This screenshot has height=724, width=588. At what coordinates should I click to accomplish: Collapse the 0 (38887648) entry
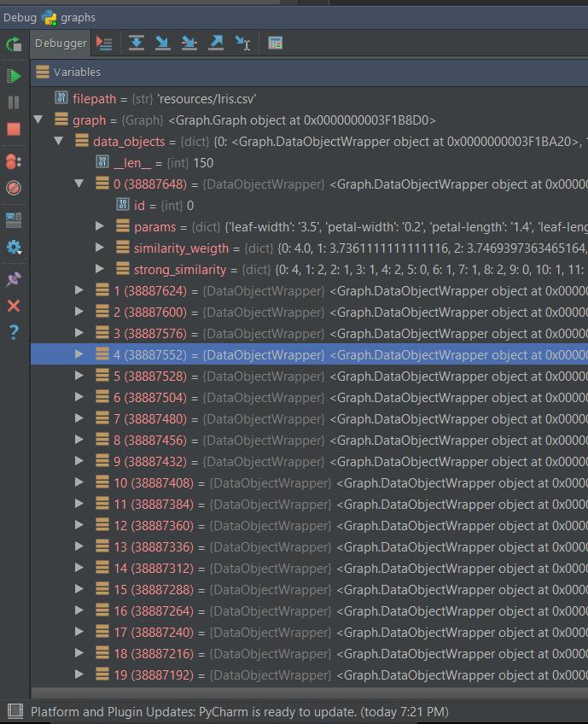tap(79, 184)
